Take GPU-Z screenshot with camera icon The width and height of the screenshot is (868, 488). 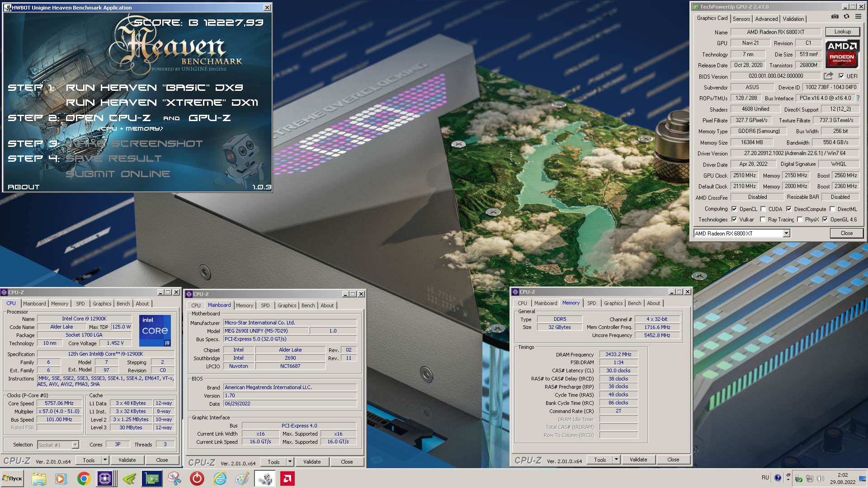click(835, 17)
